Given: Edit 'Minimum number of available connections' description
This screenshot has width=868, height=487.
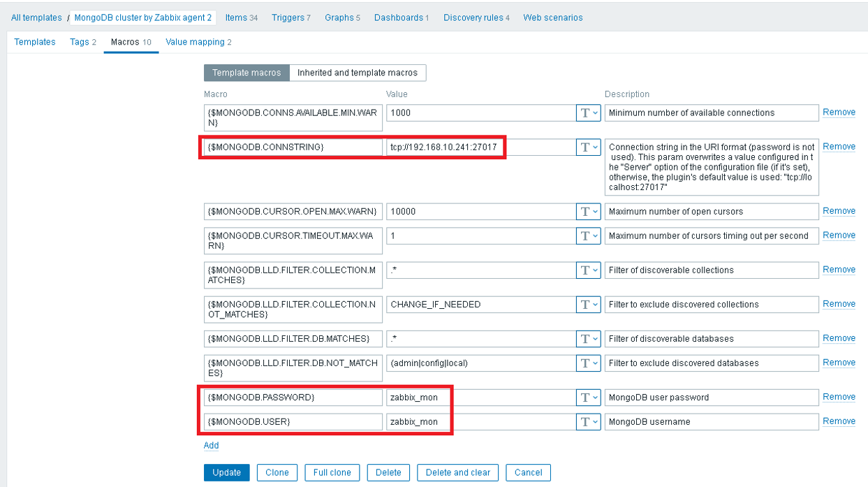Looking at the screenshot, I should pyautogui.click(x=712, y=112).
